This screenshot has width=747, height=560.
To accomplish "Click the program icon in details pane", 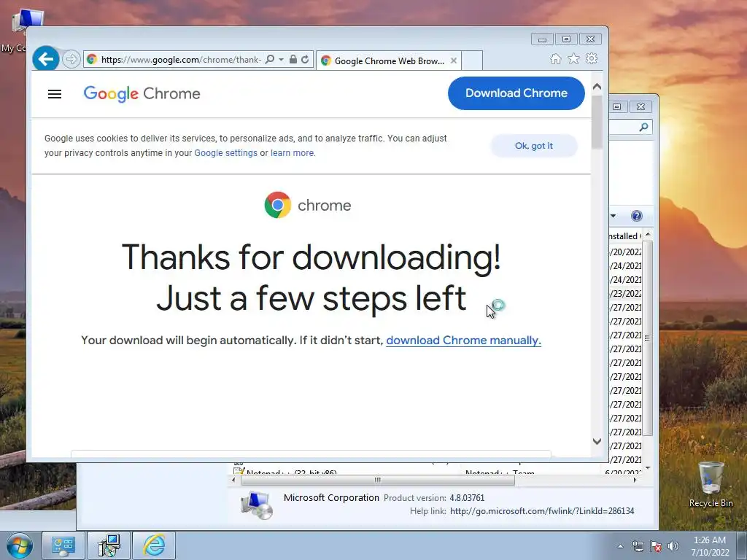I will tap(257, 505).
